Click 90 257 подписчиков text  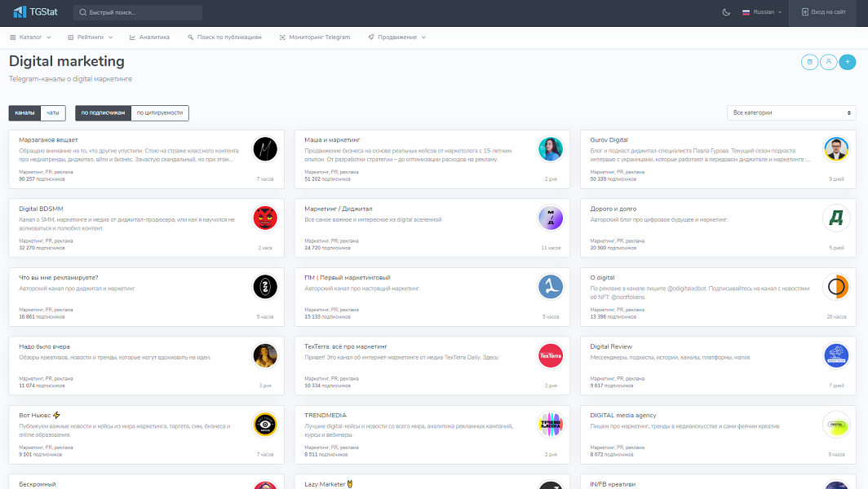point(42,179)
